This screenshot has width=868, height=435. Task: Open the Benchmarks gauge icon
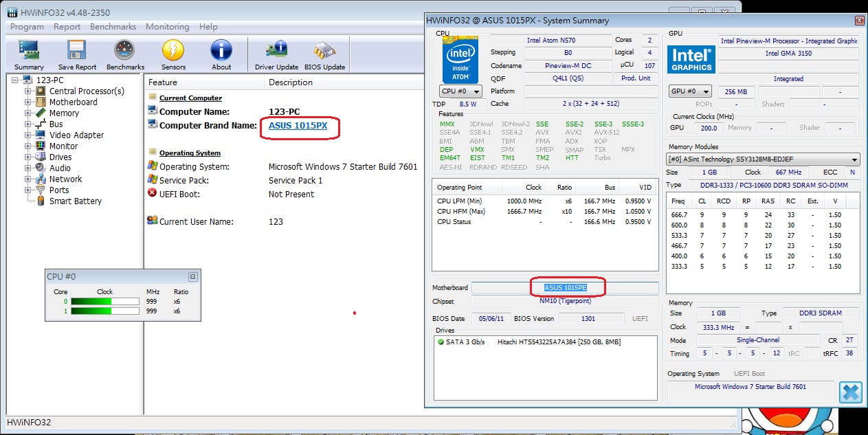coord(124,51)
